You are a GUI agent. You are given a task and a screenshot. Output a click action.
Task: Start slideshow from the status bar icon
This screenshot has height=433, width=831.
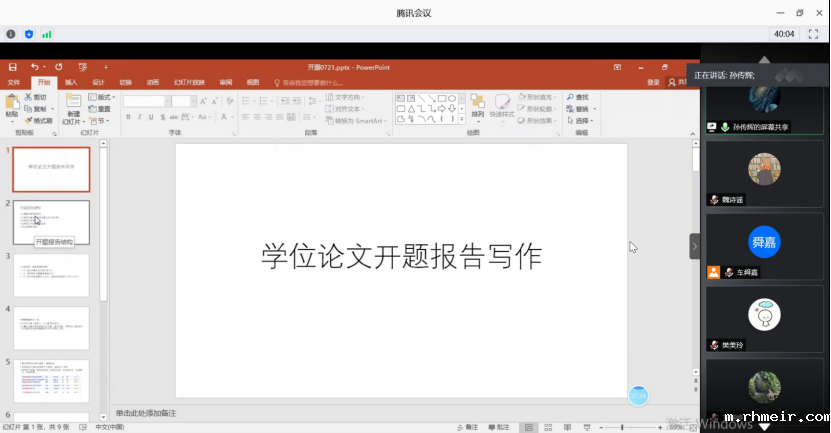[x=587, y=427]
